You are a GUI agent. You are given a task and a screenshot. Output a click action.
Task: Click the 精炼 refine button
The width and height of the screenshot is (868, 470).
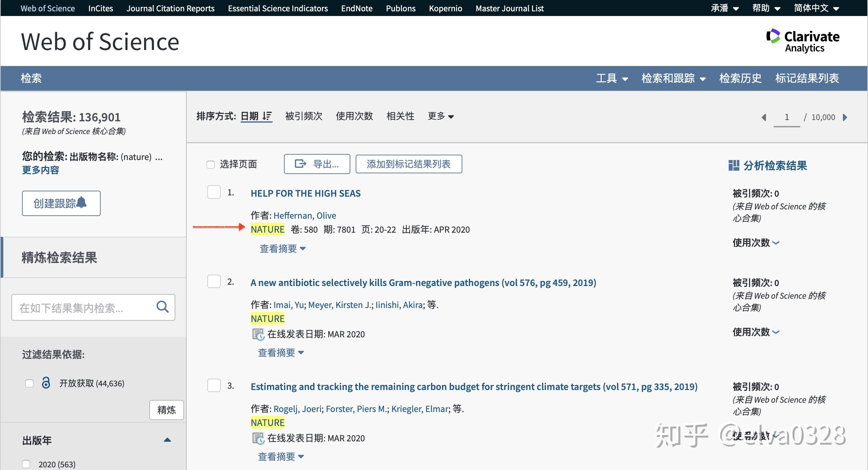(x=166, y=410)
